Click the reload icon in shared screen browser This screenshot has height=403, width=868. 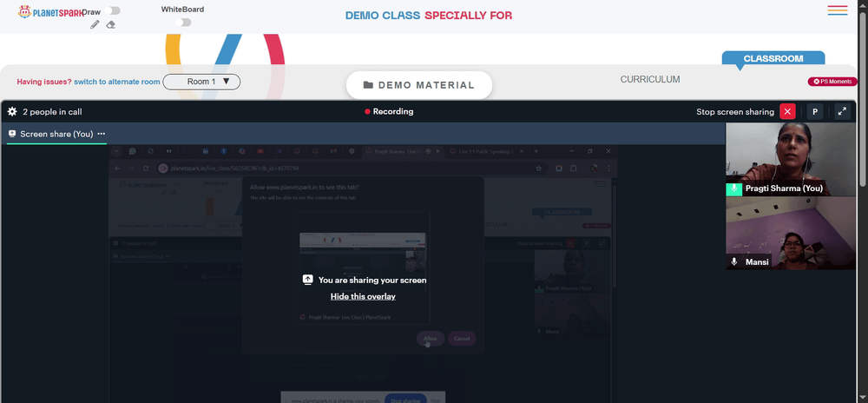146,168
